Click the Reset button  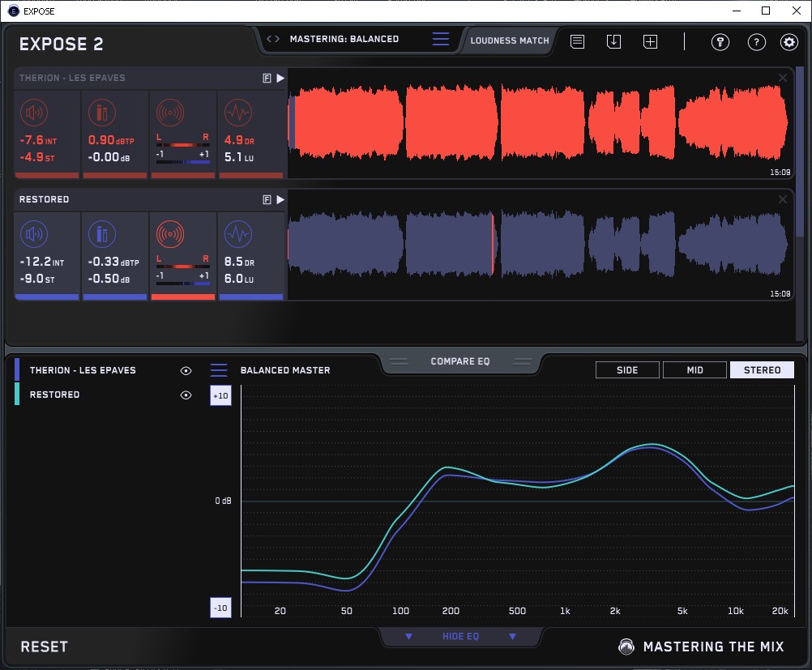coord(44,647)
